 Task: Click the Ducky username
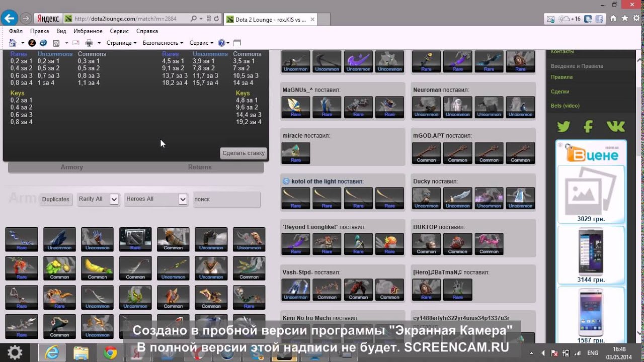(x=422, y=181)
